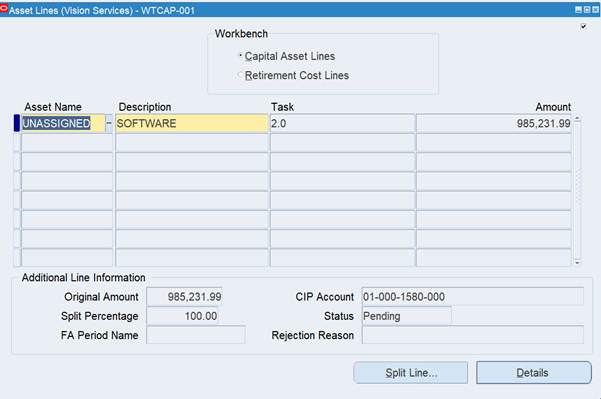
Task: Click the Amount column header
Action: click(x=553, y=107)
